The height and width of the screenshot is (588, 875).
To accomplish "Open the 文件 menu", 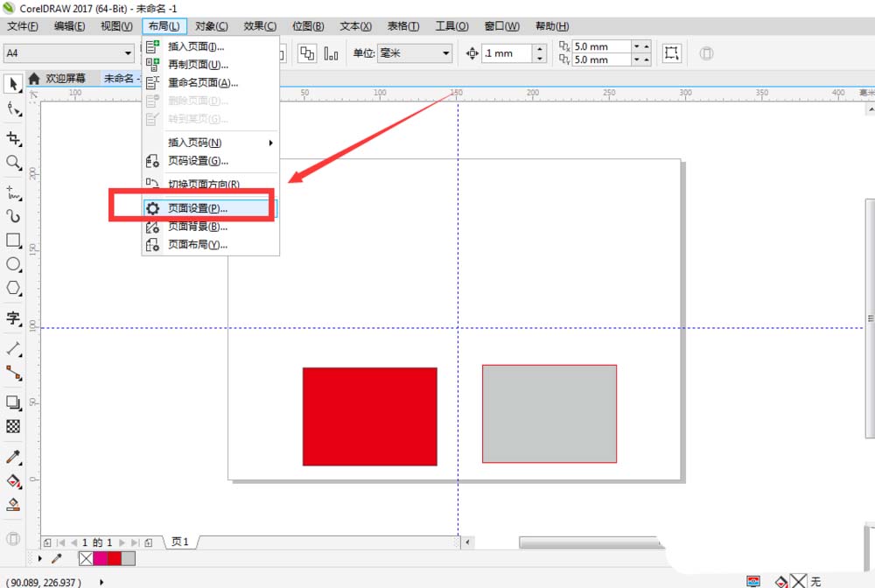I will pos(23,26).
